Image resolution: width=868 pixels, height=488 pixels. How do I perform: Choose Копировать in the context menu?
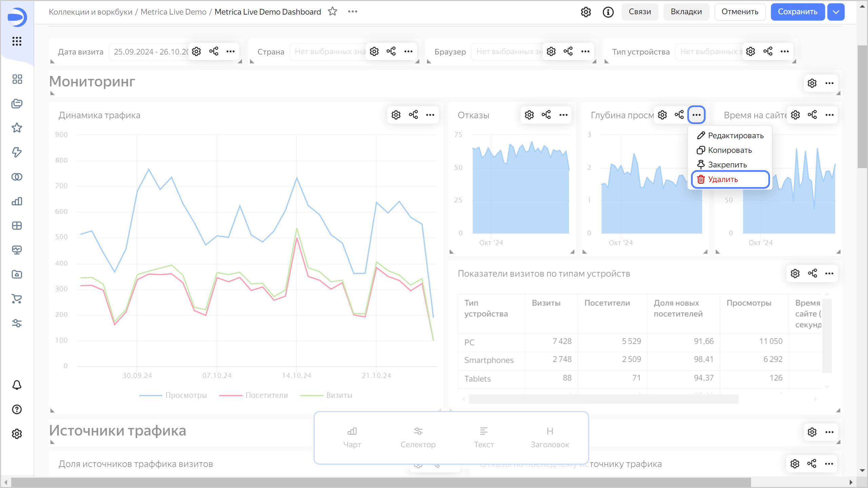(730, 150)
